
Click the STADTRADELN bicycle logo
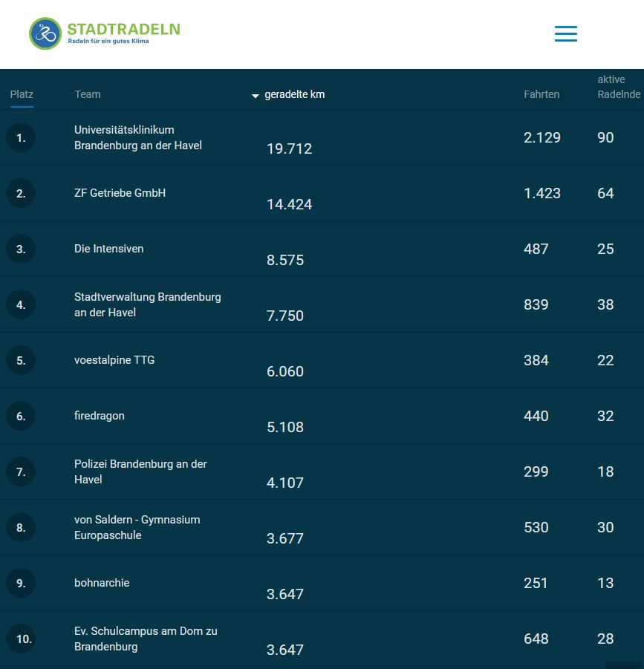[x=45, y=33]
